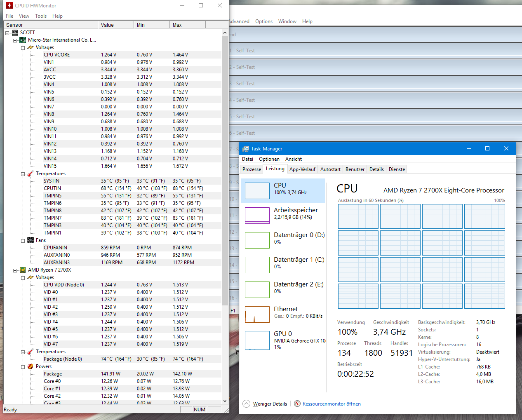Image resolution: width=522 pixels, height=420 pixels.
Task: Switch to the Dienste tab
Action: click(x=397, y=169)
